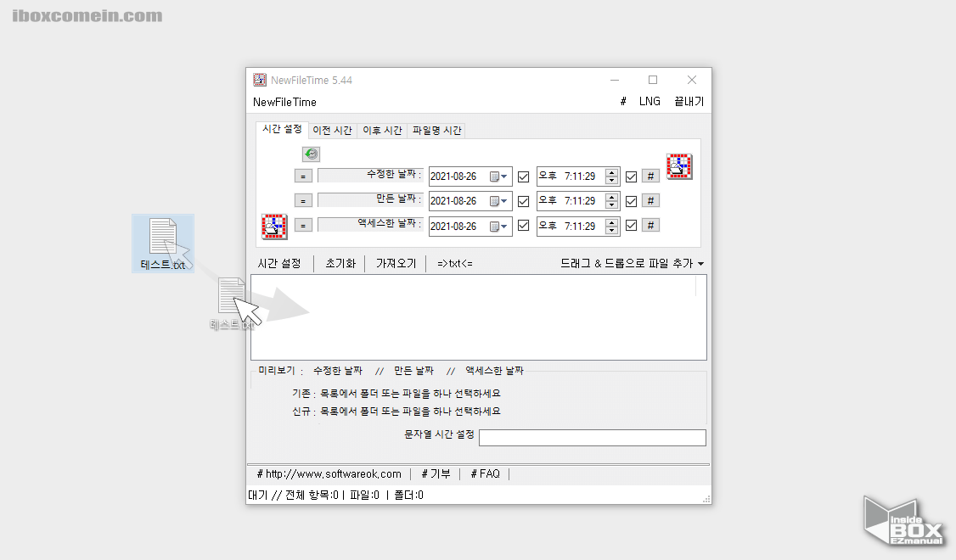Toggle time checkbox on 수정한 날짜 row
956x560 pixels.
[631, 176]
